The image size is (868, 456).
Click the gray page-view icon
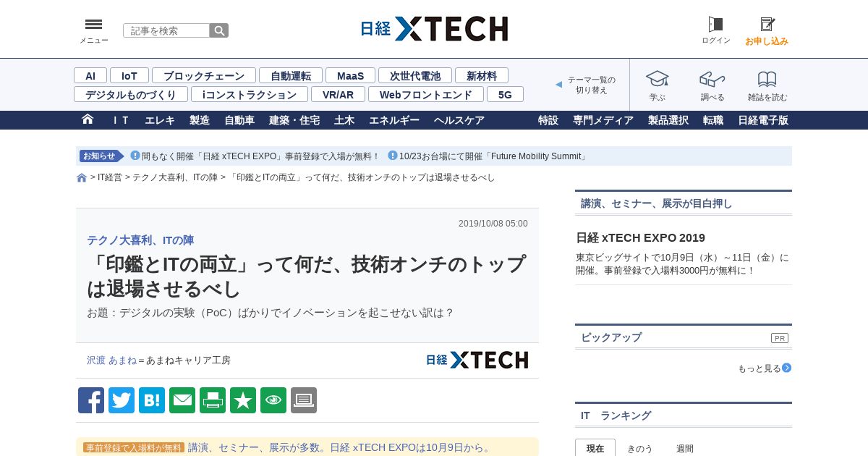304,400
